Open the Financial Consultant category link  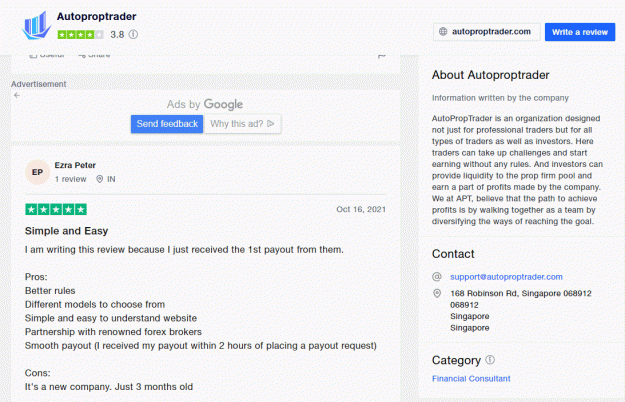(471, 378)
